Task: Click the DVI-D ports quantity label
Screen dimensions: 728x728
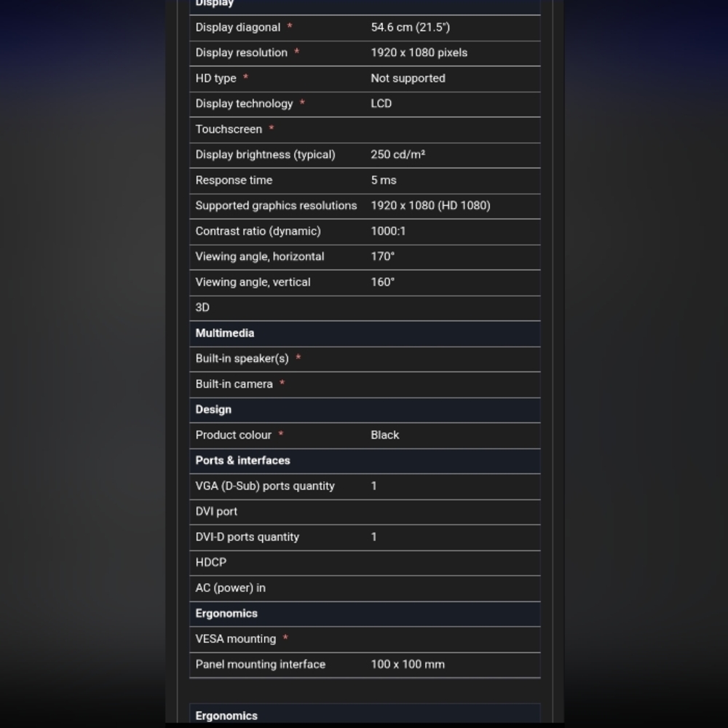Action: [248, 537]
